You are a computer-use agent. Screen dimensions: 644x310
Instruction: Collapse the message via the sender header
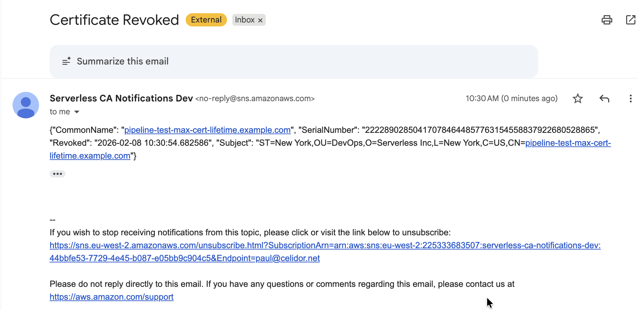pyautogui.click(x=121, y=98)
